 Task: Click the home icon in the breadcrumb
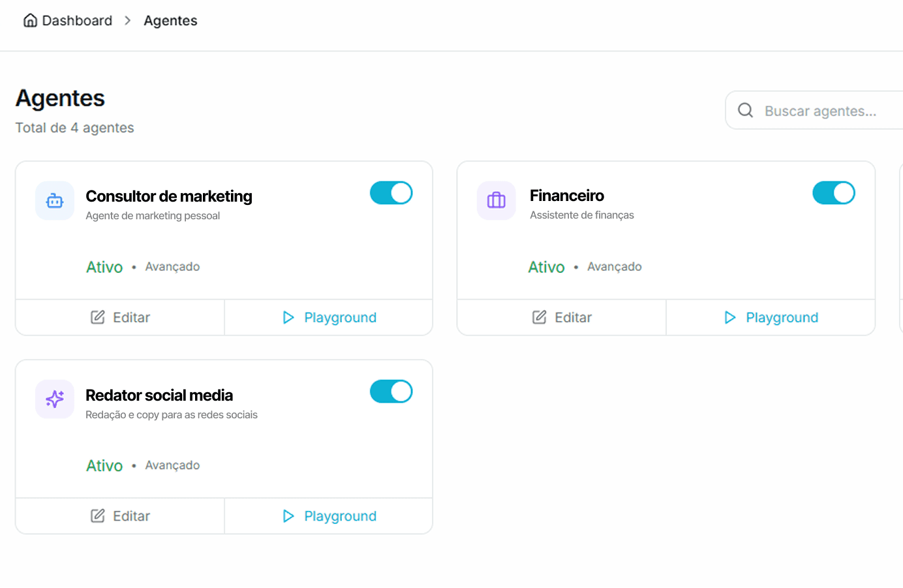coord(30,21)
